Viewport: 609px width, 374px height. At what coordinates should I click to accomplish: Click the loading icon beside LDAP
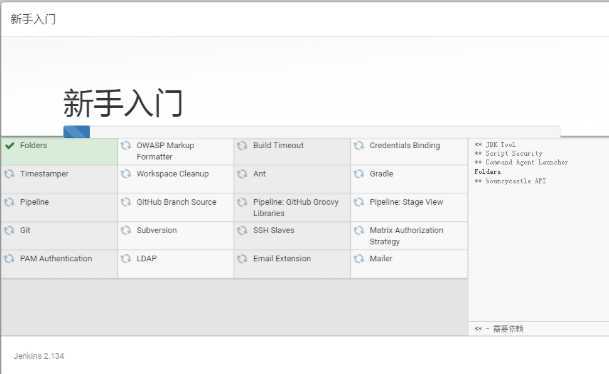(x=125, y=259)
